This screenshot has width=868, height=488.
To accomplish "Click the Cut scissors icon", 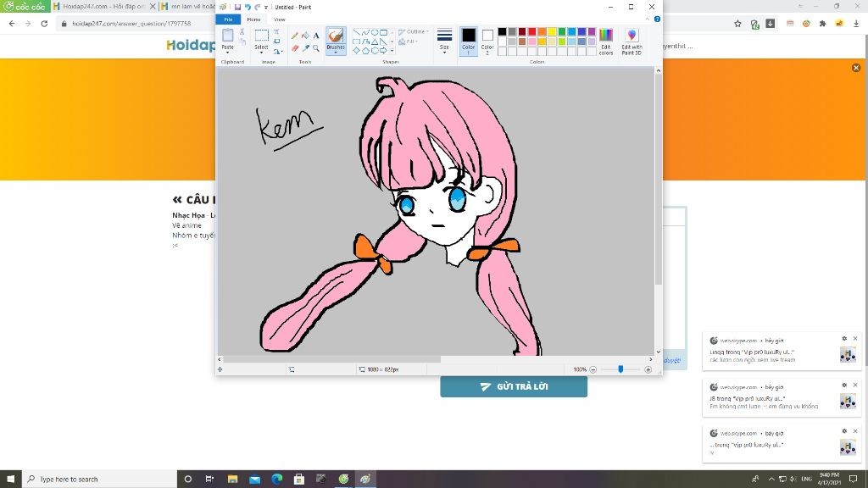I will [x=242, y=32].
